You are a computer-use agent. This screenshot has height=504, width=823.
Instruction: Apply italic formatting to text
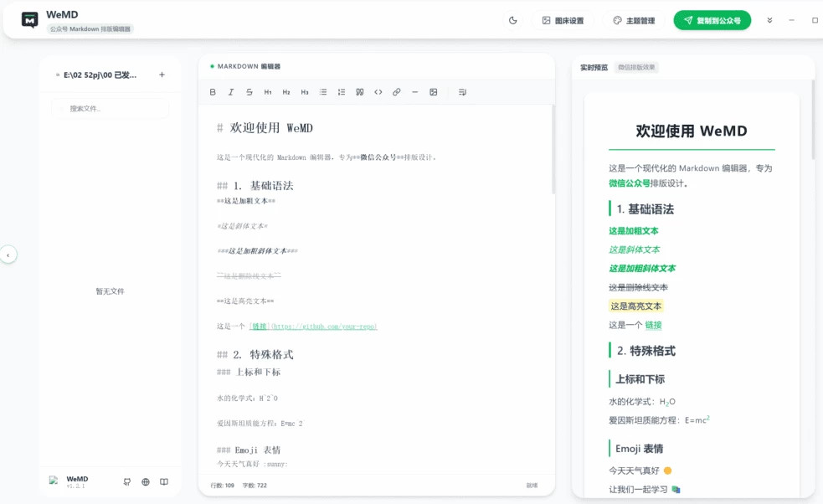click(x=231, y=92)
